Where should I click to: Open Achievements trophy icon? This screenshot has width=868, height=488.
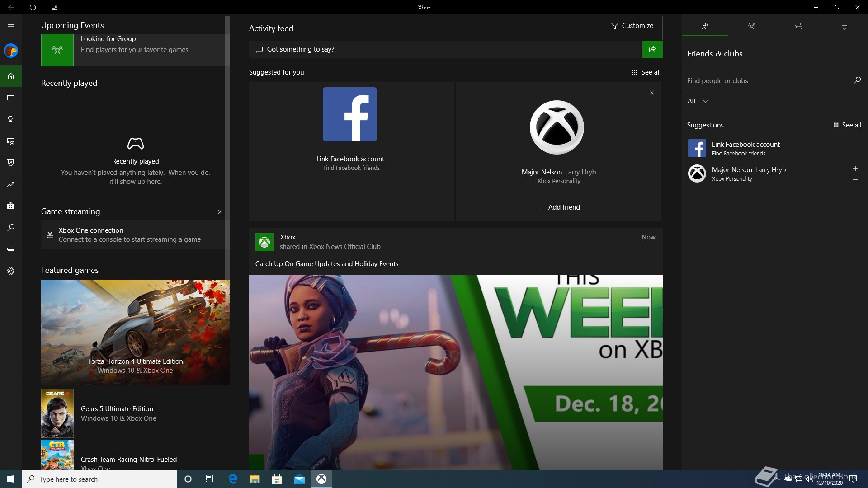pyautogui.click(x=11, y=119)
